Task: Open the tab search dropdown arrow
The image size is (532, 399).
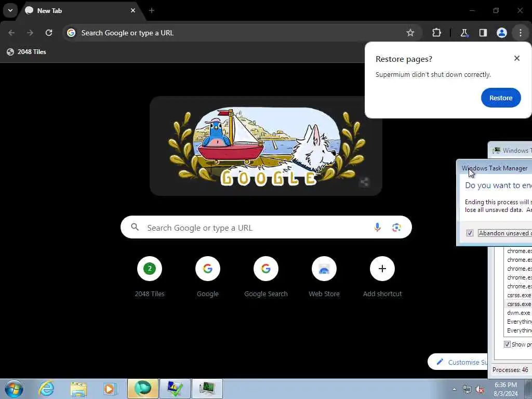Action: point(10,10)
